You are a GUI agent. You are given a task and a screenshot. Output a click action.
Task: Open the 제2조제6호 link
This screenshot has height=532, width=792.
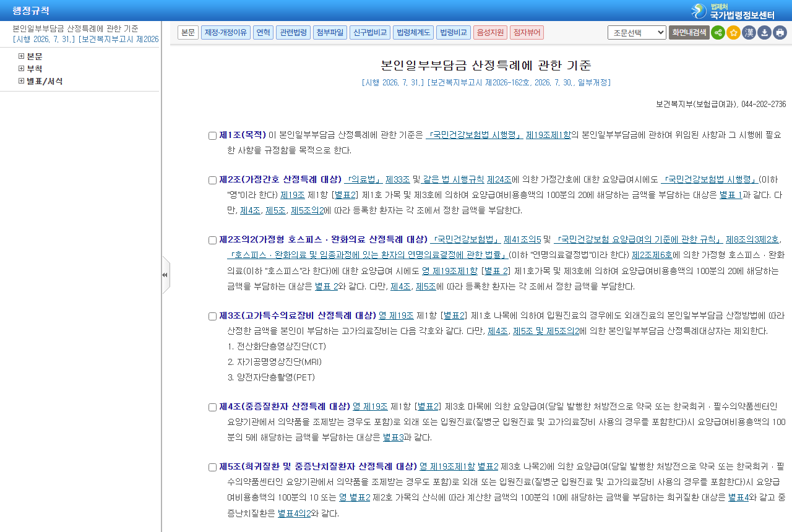pyautogui.click(x=652, y=255)
